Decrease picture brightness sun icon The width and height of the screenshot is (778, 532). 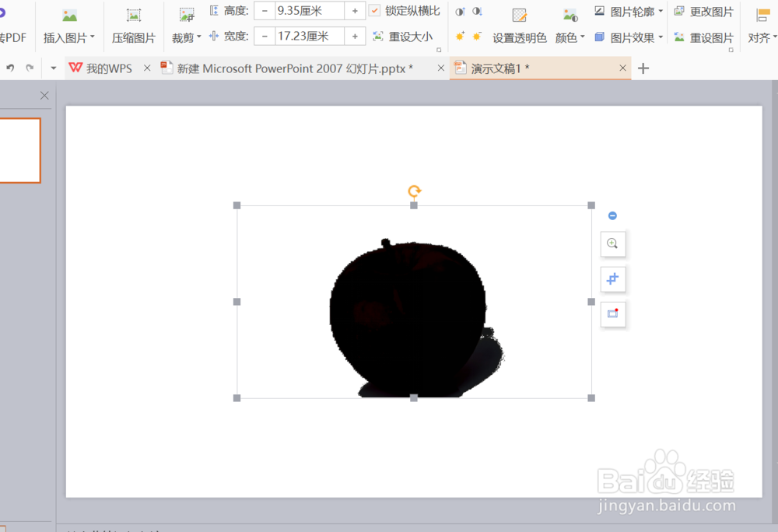[x=477, y=37]
